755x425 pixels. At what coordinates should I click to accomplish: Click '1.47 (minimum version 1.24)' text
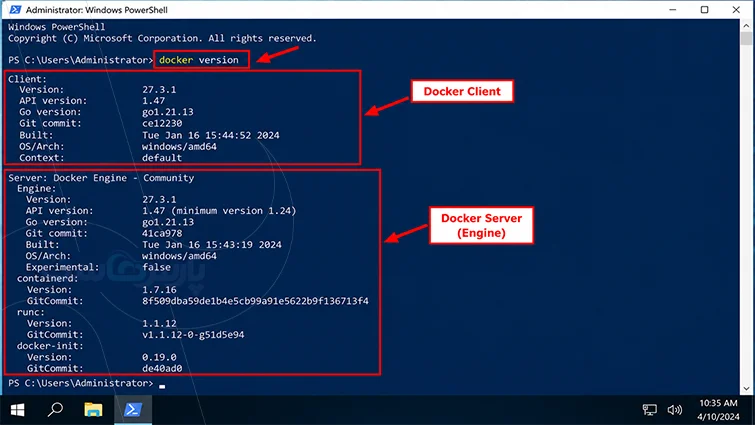click(x=219, y=211)
